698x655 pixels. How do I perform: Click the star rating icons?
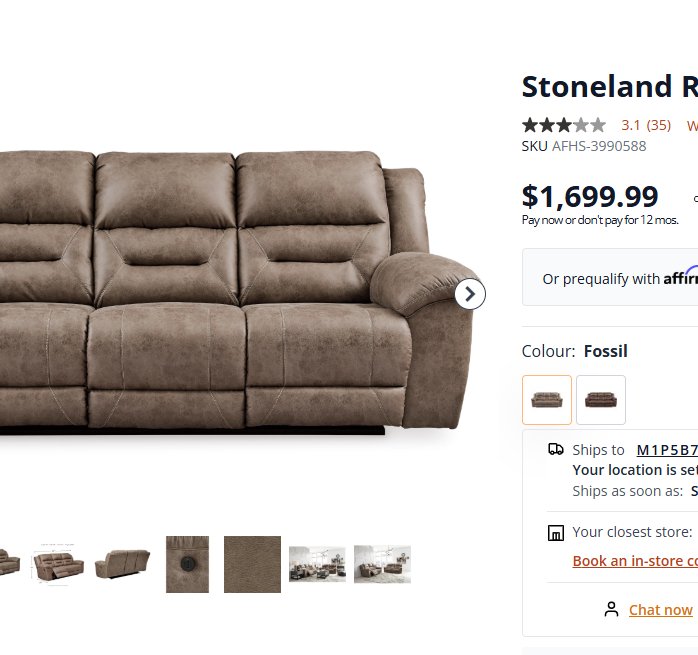click(564, 125)
